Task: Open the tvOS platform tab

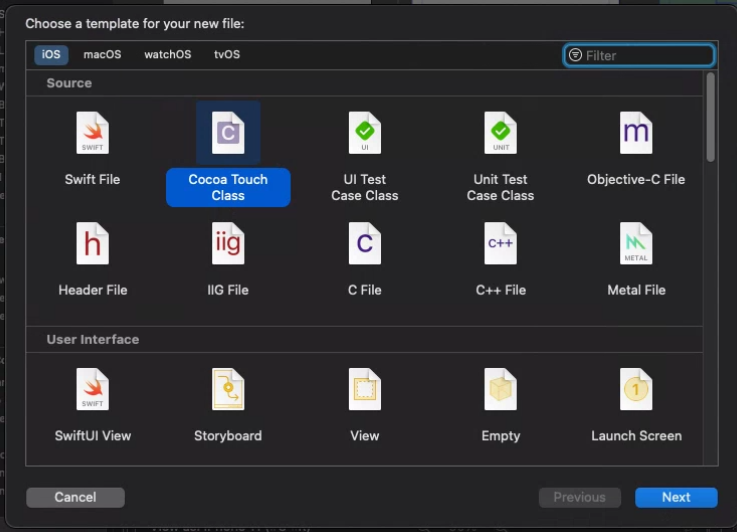Action: tap(227, 55)
